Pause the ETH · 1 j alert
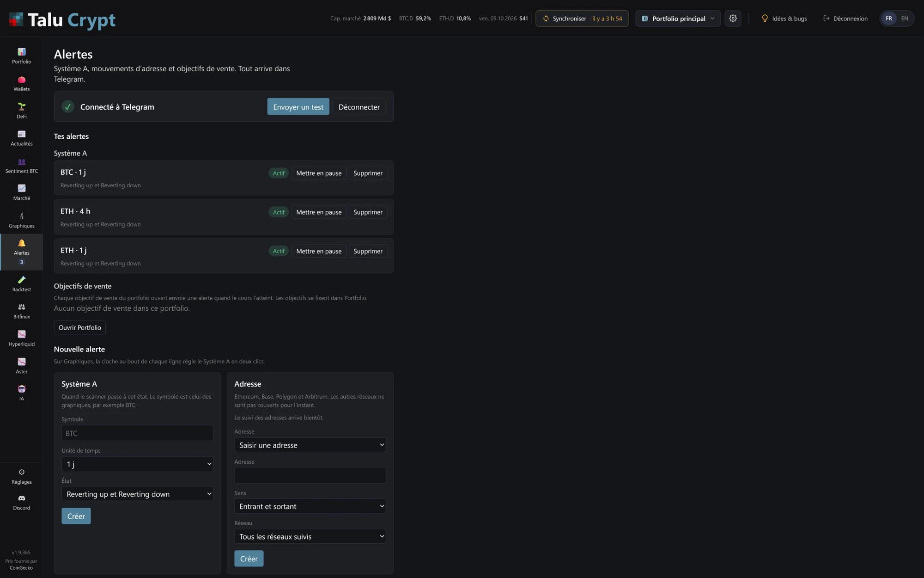The image size is (924, 578). (x=319, y=251)
